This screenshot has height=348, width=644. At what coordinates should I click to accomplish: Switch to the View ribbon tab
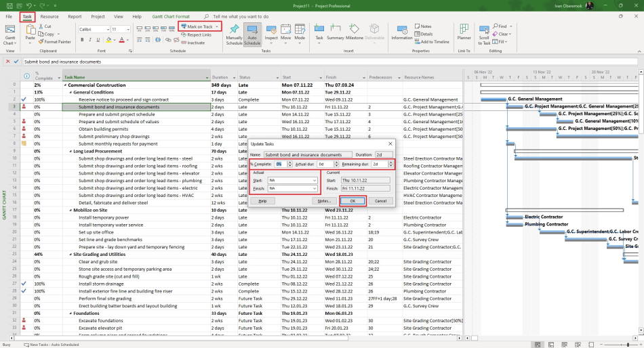(118, 17)
